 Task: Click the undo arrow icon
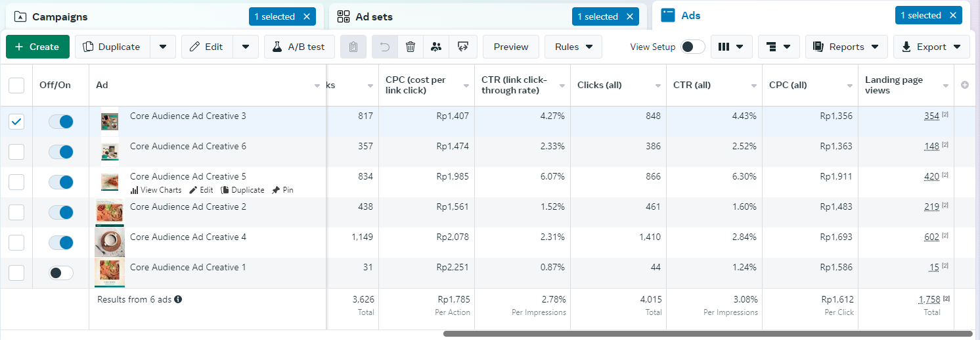click(385, 47)
